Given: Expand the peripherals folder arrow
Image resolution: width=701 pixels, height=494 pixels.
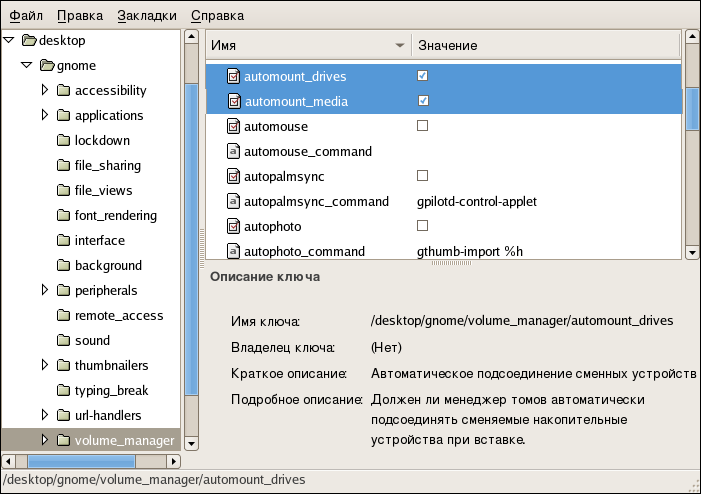Looking at the screenshot, I should pos(45,290).
